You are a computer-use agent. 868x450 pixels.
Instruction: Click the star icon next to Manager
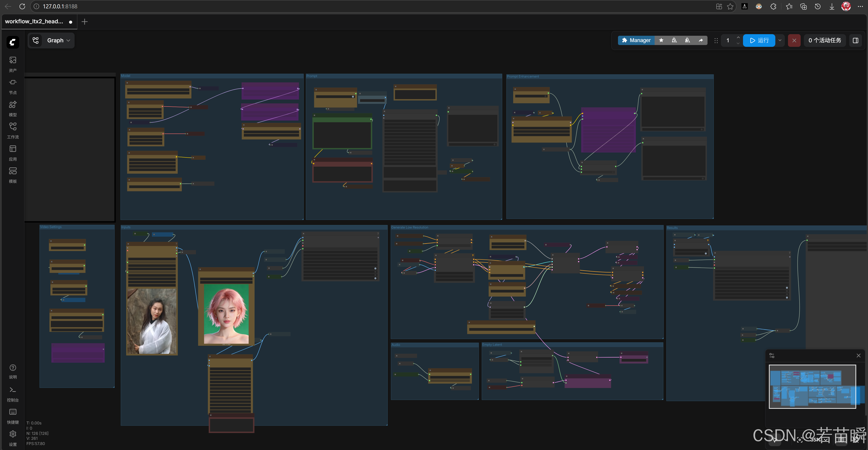(x=661, y=40)
